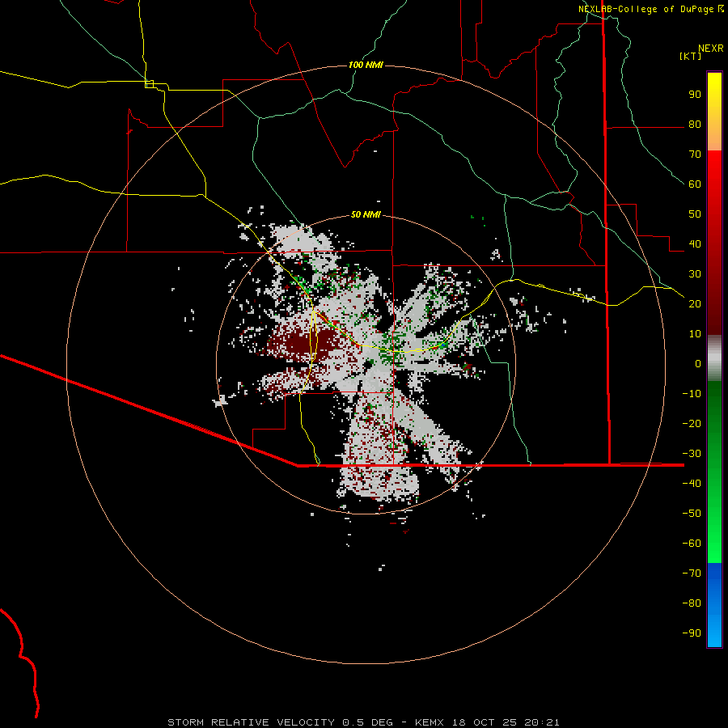Image resolution: width=728 pixels, height=728 pixels.
Task: Click the 0 value on velocity scale
Action: tap(698, 363)
